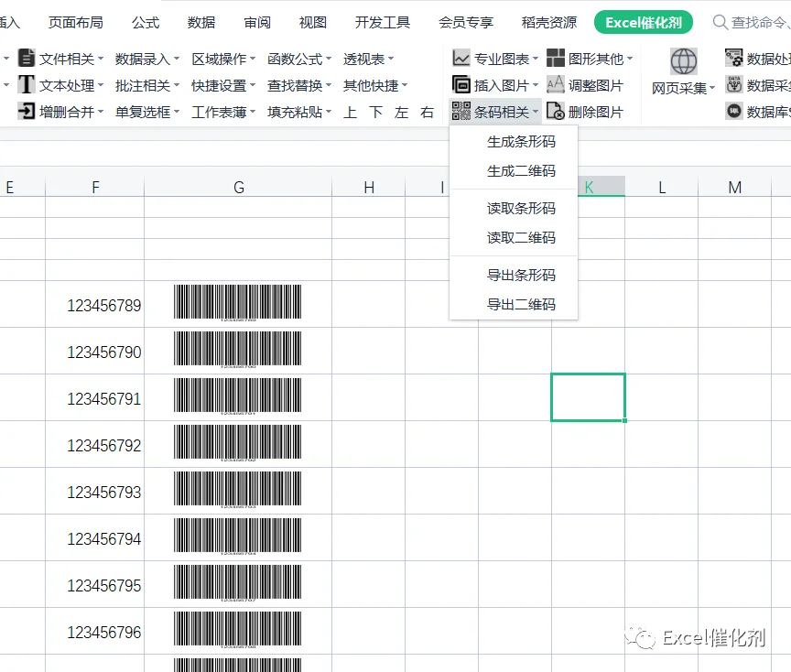Click barcode image beside 123456793
The height and width of the screenshot is (672, 791).
238,490
